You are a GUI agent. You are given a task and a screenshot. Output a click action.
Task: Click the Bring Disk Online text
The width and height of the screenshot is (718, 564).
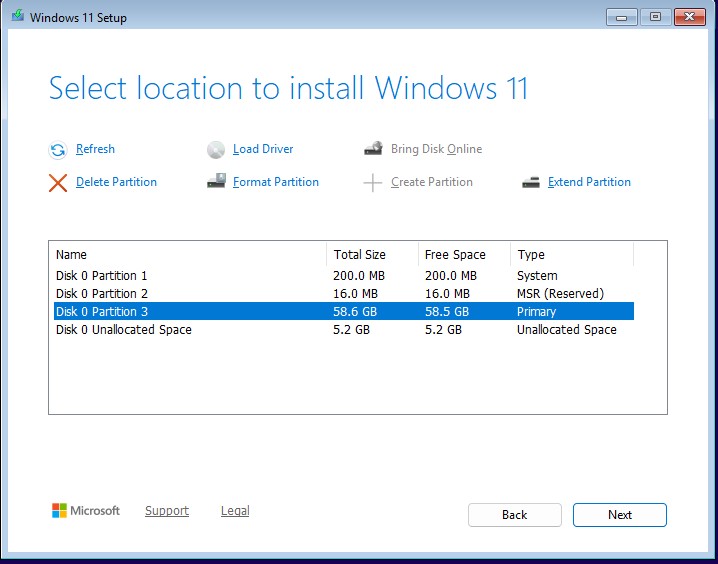tap(436, 149)
